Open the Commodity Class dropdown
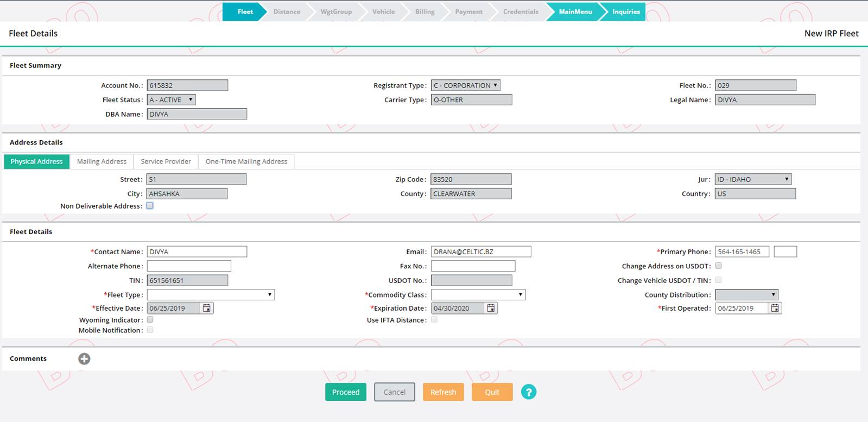 click(478, 295)
